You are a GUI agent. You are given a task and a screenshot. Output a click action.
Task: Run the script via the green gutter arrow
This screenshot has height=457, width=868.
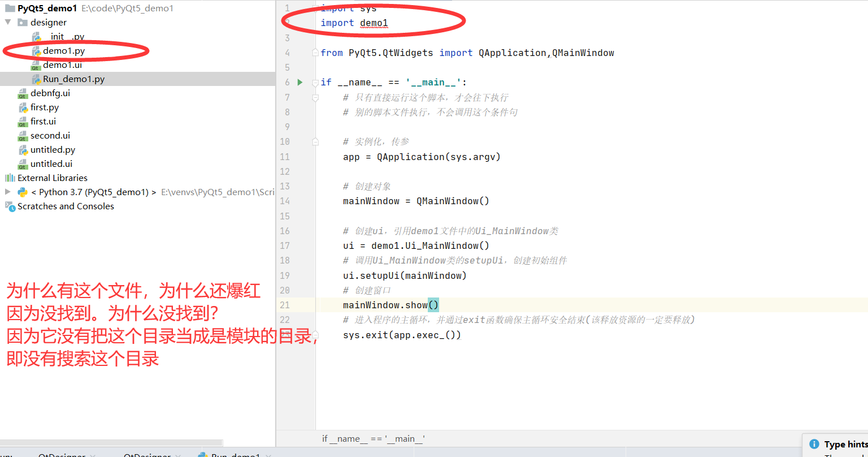tap(300, 82)
